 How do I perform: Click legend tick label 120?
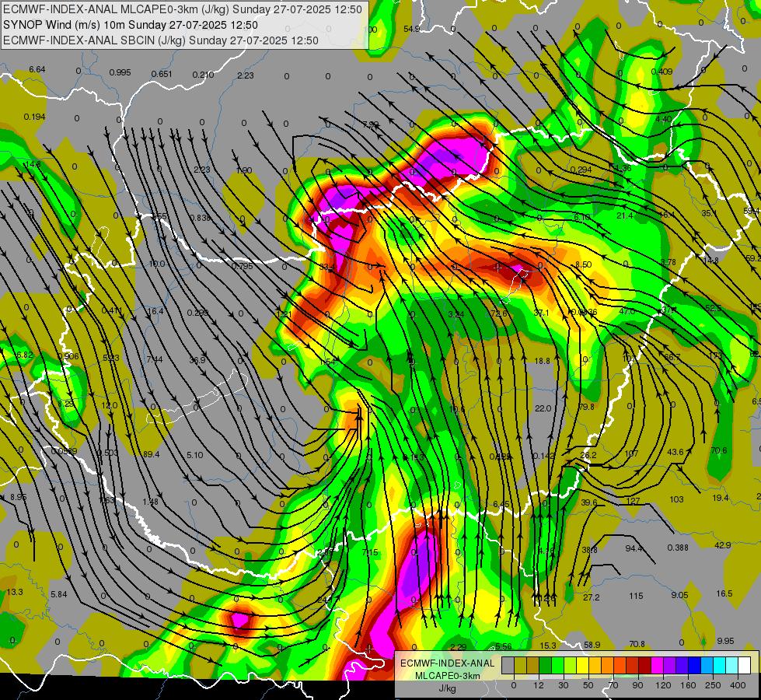pos(664,685)
